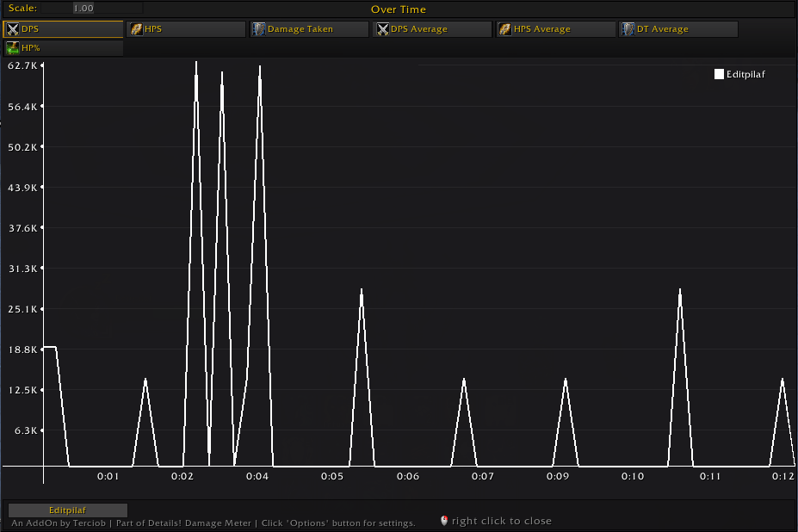
Task: Click the HPS healing icon
Action: [136, 29]
